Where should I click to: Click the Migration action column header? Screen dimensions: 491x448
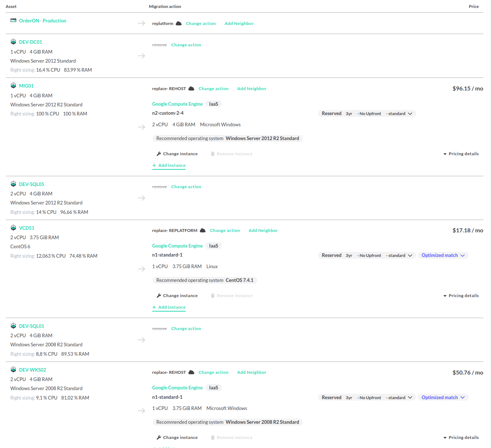pyautogui.click(x=165, y=7)
